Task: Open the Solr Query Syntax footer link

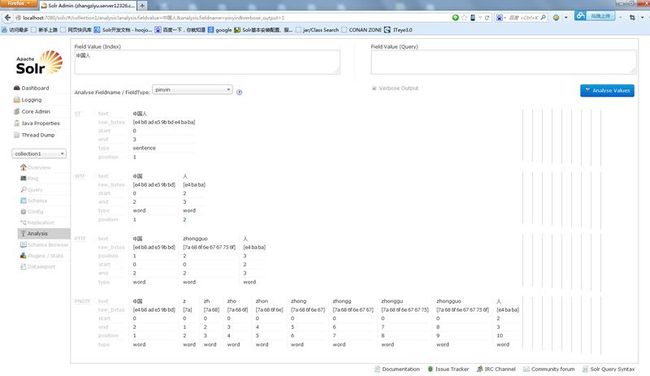Action: 608,369
